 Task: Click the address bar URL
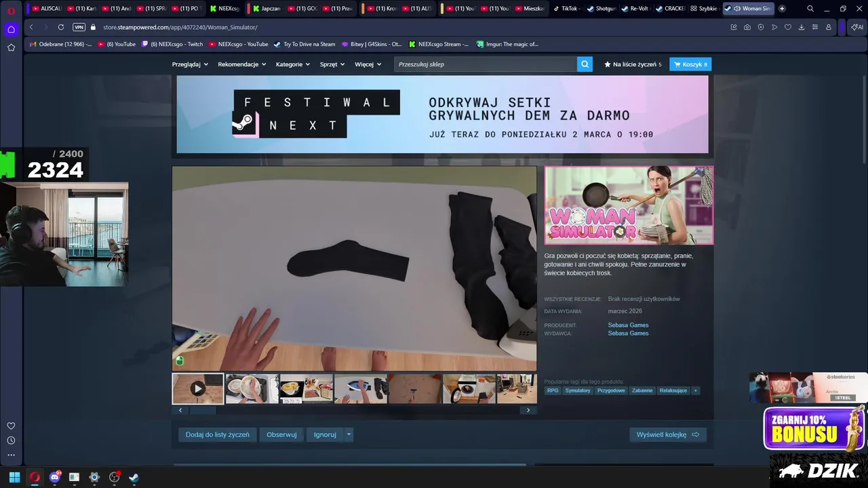pos(180,27)
